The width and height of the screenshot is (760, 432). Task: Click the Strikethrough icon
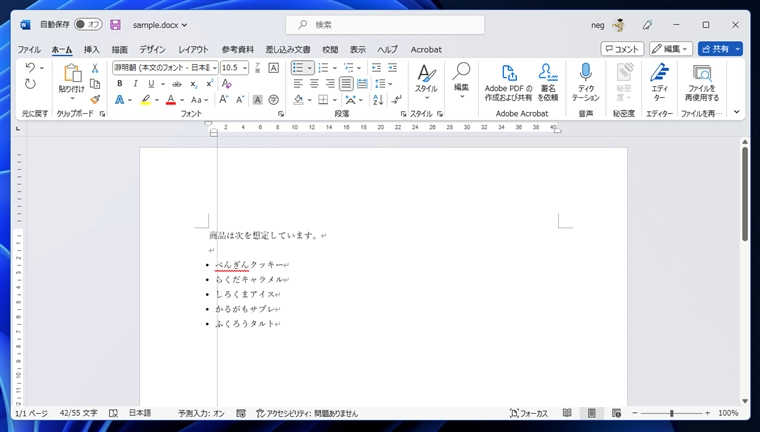click(177, 84)
